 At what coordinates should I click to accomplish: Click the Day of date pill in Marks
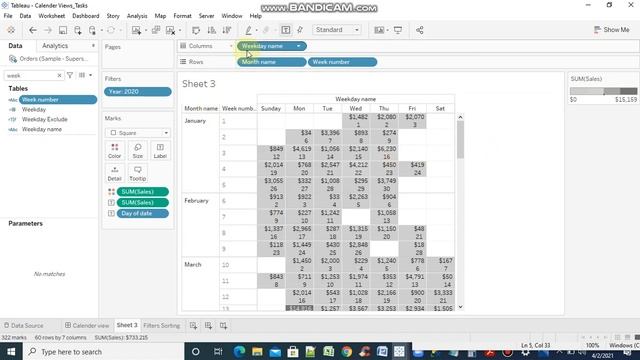pyautogui.click(x=142, y=213)
